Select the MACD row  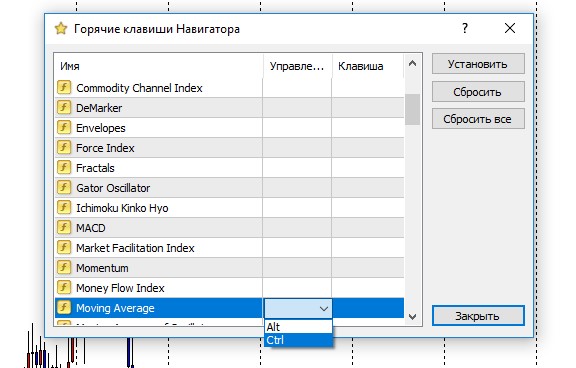229,228
